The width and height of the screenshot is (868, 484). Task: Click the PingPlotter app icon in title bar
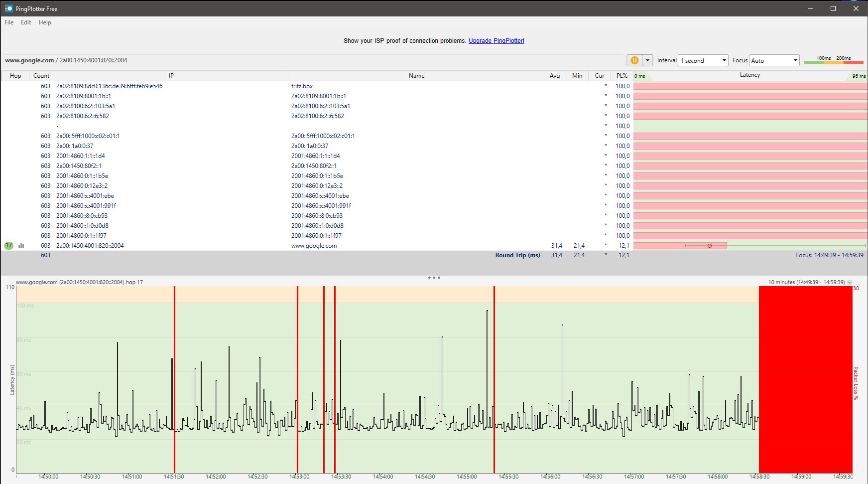pos(8,8)
